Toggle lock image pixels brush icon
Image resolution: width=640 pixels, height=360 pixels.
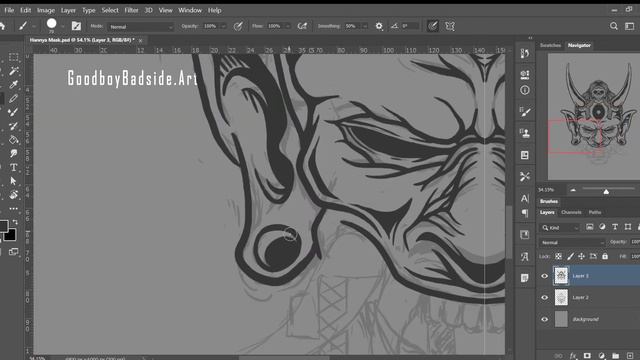pos(570,256)
